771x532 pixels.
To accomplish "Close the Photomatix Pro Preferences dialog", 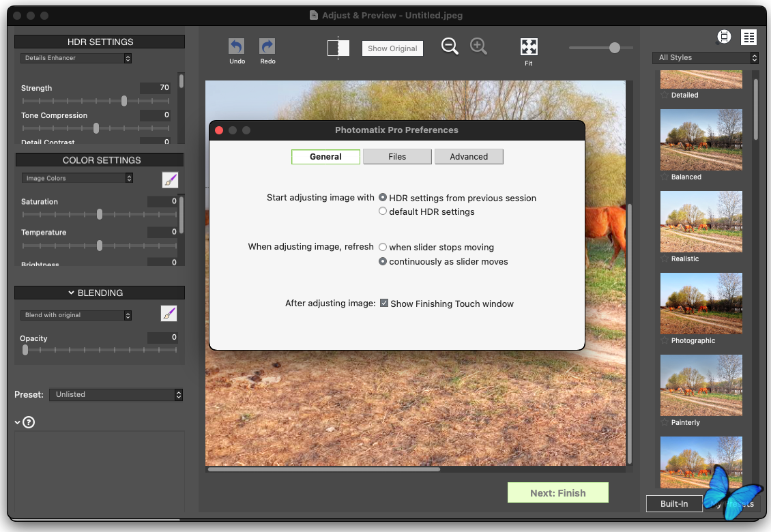I will point(219,130).
